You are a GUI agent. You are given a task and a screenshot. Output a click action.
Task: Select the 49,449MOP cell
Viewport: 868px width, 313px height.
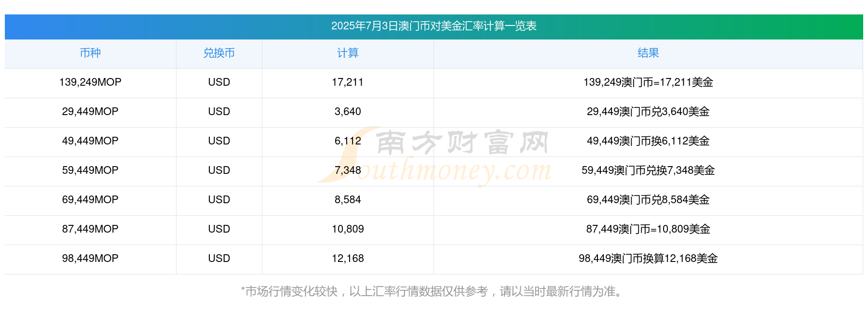(x=90, y=141)
